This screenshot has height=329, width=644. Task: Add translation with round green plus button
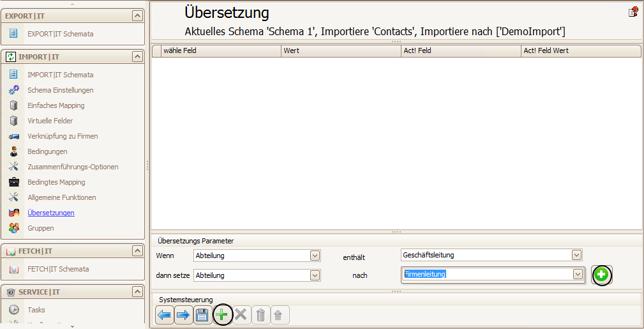(602, 275)
